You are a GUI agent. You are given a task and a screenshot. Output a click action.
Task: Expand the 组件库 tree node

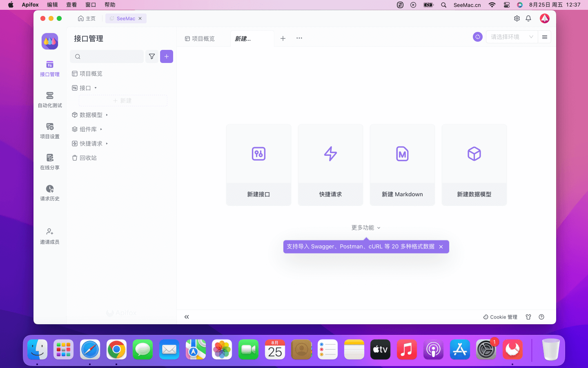point(101,129)
